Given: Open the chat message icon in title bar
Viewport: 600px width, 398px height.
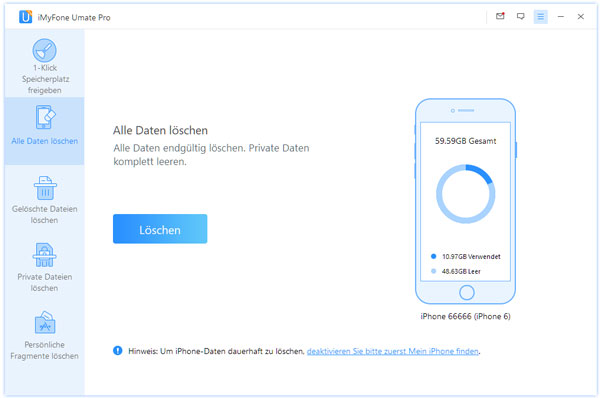Looking at the screenshot, I should point(520,16).
